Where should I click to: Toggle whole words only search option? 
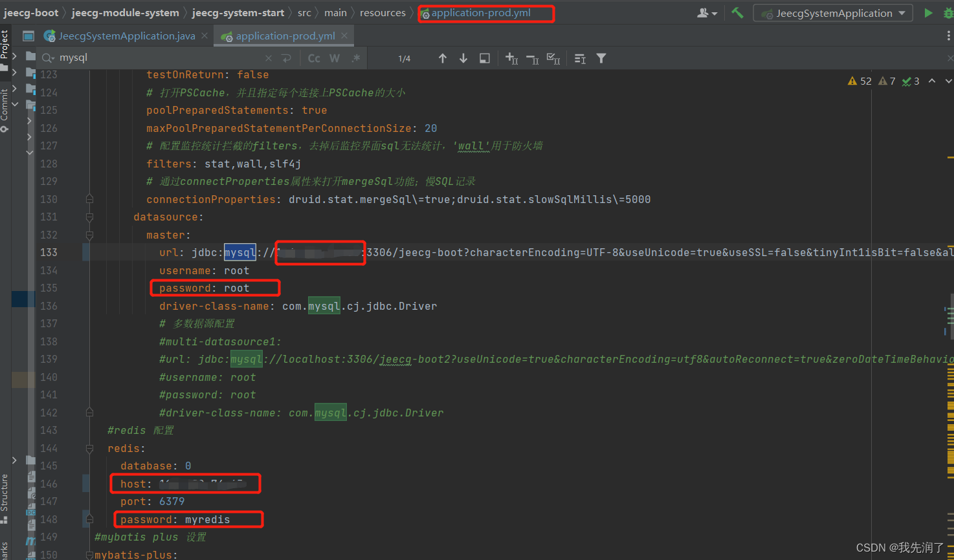coord(335,58)
